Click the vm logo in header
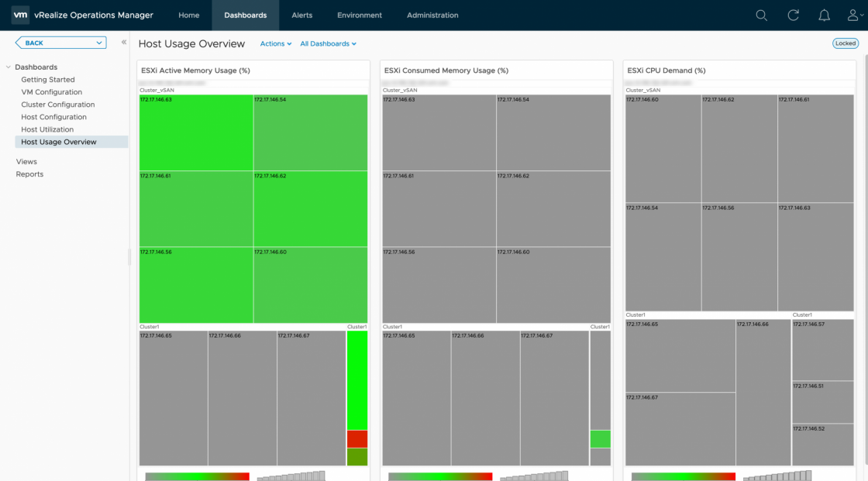Viewport: 868px width, 481px height. [x=21, y=15]
